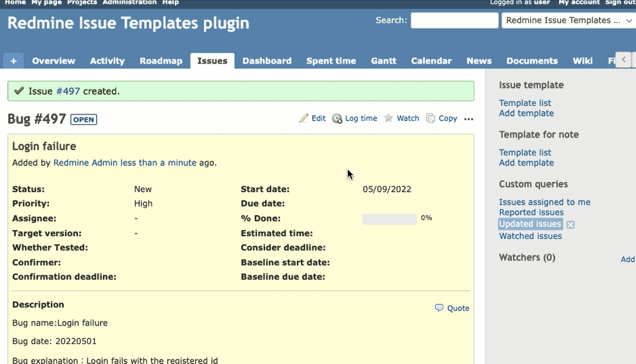
Task: Click Add watchers link
Action: click(x=627, y=259)
